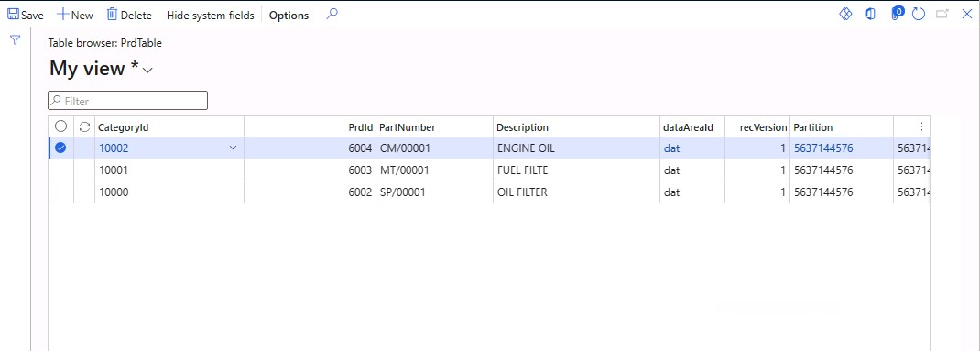Image resolution: width=980 pixels, height=351 pixels.
Task: Close the table browser form
Action: point(966,14)
